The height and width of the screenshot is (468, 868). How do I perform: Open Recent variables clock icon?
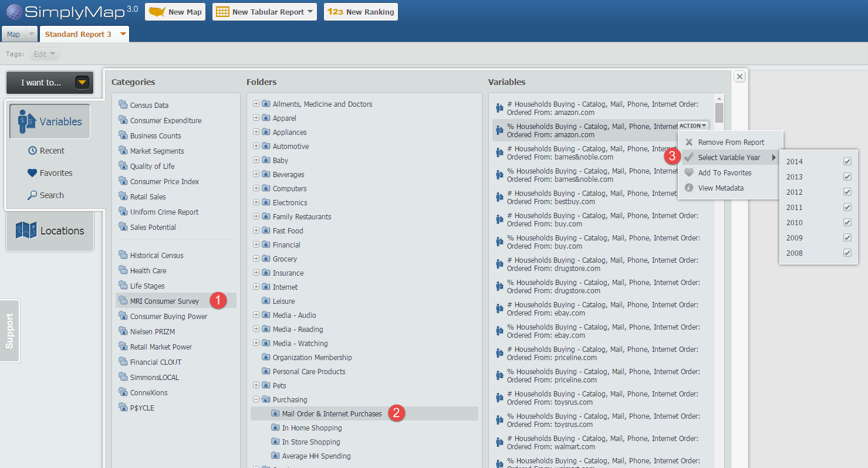(32, 151)
